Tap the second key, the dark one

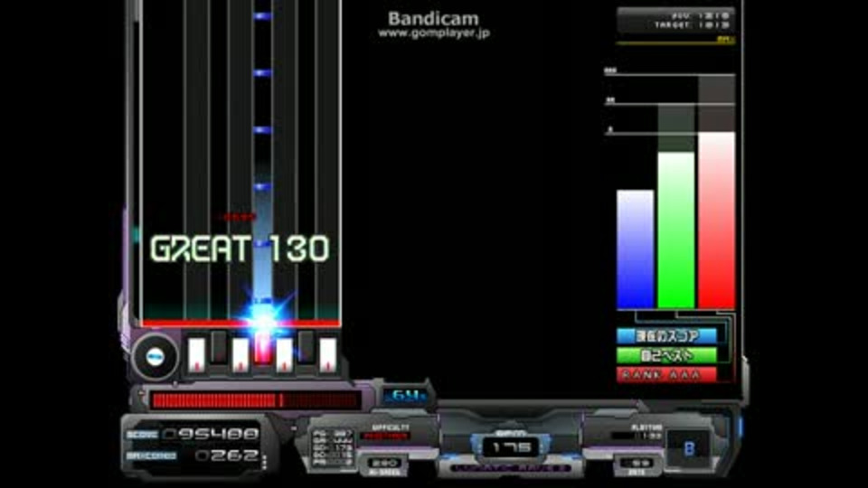point(219,347)
